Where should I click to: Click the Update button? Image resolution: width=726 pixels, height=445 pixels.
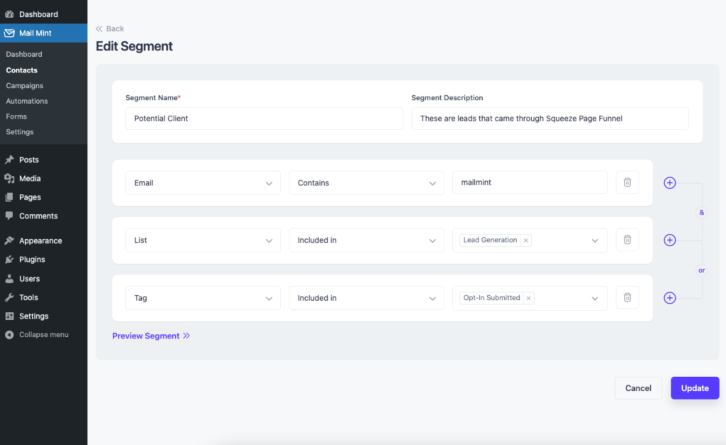click(695, 388)
